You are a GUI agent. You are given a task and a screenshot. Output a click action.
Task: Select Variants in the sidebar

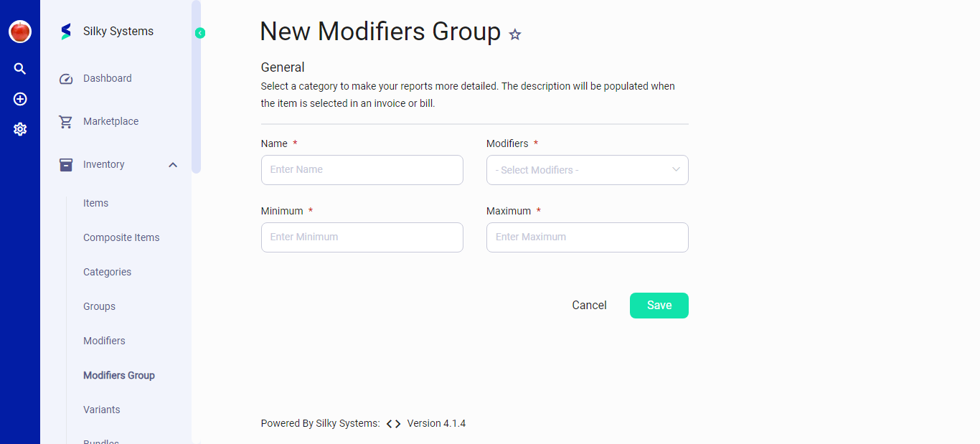pos(101,410)
